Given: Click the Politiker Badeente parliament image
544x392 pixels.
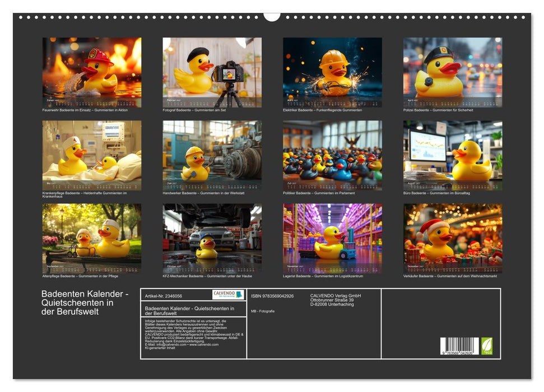Looking at the screenshot, I should coord(332,156).
